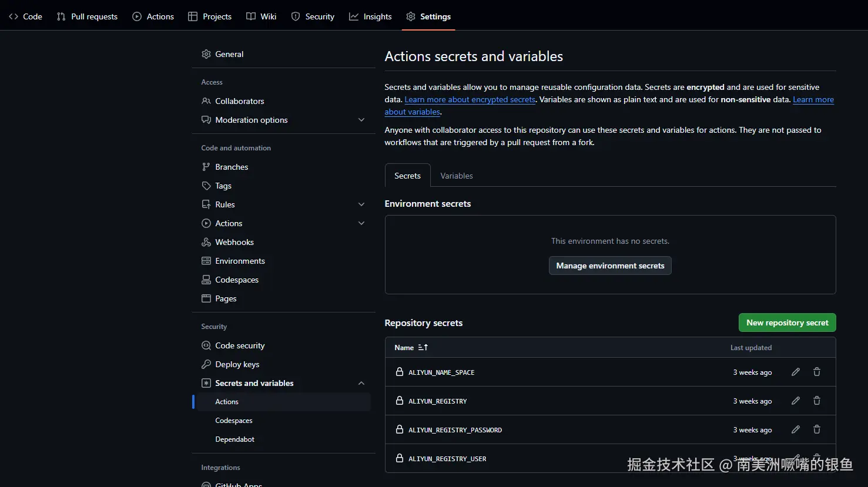Expand the Rules sidebar group

(x=361, y=204)
